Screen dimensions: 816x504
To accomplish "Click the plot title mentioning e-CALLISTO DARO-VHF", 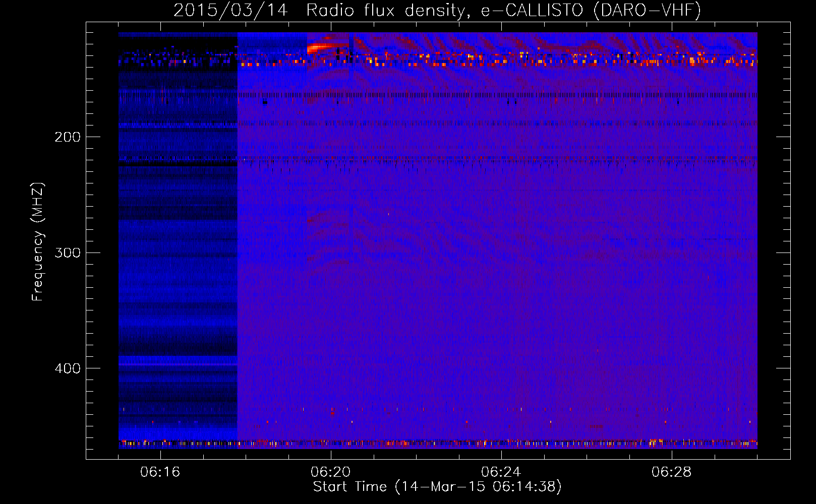I will [x=437, y=10].
